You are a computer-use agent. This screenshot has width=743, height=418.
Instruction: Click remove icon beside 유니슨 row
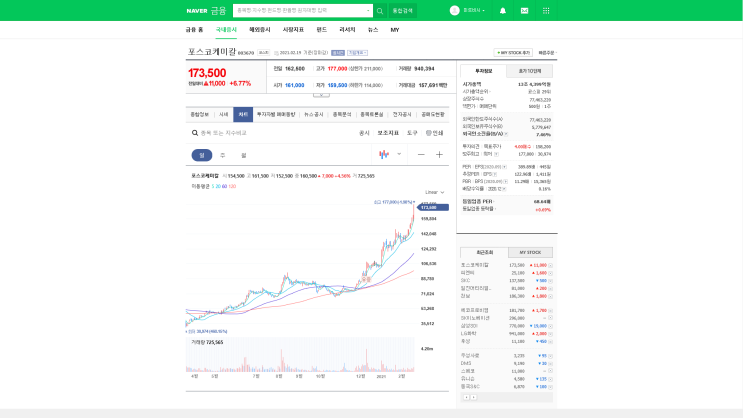[x=551, y=379]
